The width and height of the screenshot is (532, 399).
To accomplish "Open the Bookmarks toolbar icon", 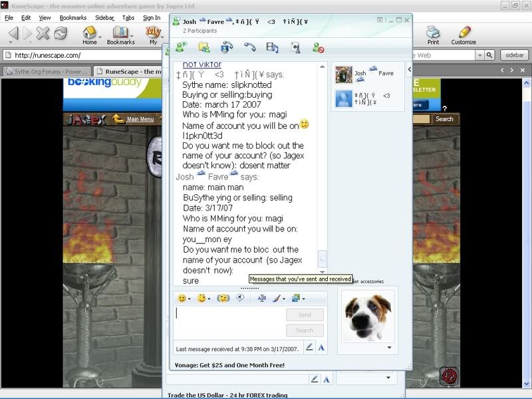I will click(x=121, y=35).
